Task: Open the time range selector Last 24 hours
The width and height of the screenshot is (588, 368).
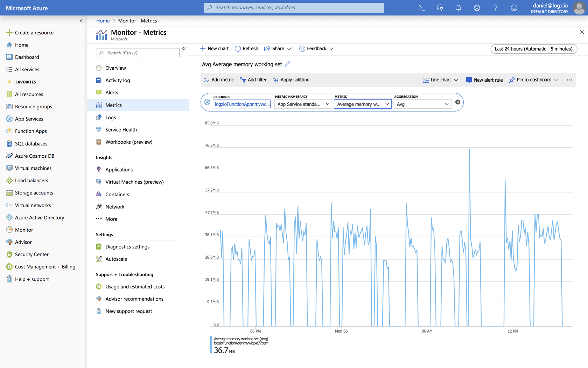Action: pyautogui.click(x=534, y=49)
